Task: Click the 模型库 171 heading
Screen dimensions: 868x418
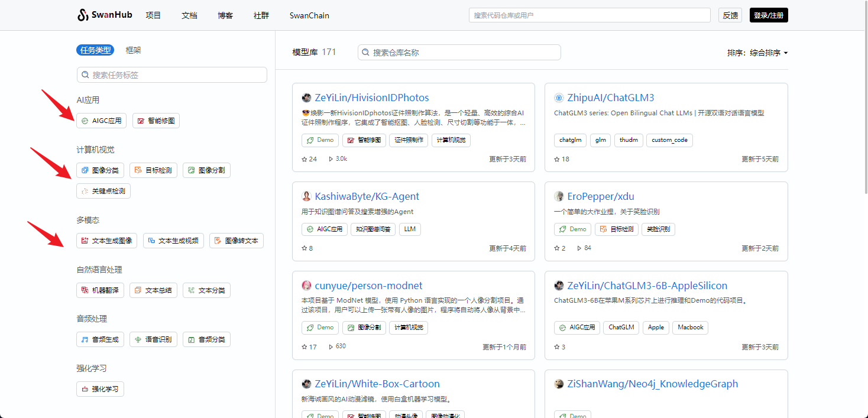Action: pos(314,52)
